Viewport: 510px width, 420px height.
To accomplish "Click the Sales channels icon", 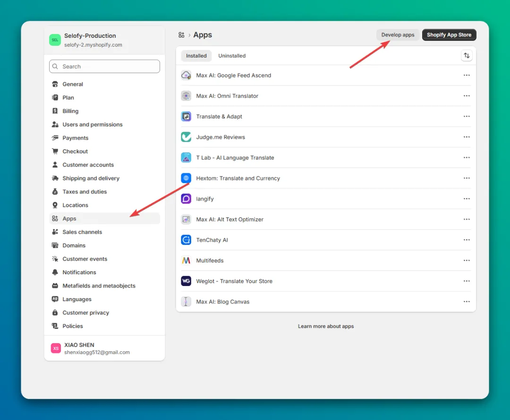I will (55, 232).
